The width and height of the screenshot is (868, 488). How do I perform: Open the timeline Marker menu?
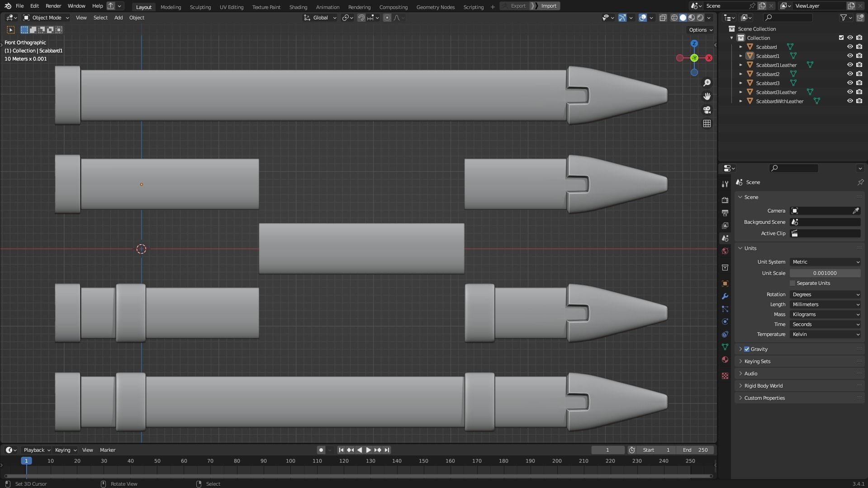(108, 450)
